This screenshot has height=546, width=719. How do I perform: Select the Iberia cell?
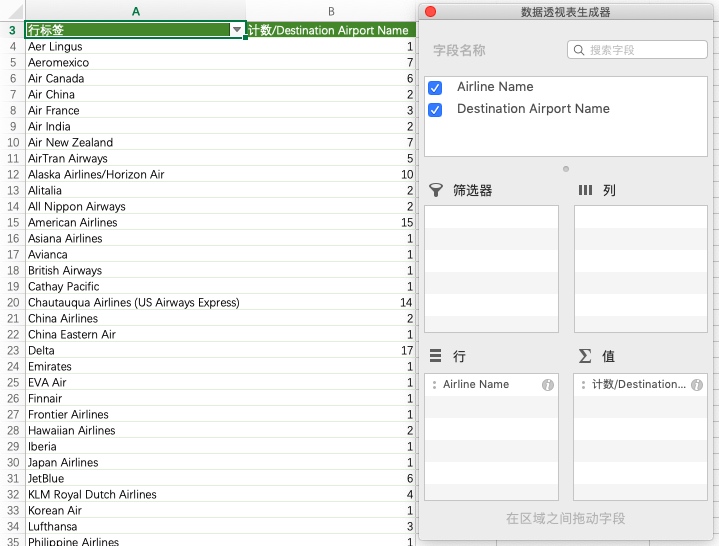coord(136,447)
